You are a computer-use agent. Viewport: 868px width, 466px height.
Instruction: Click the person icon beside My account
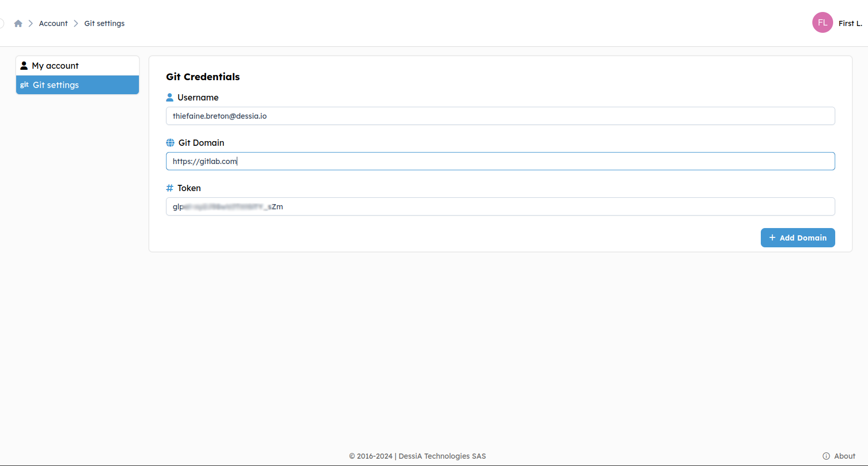pyautogui.click(x=24, y=66)
